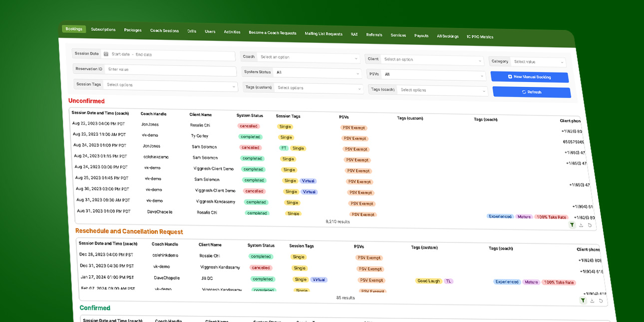This screenshot has height=322, width=644.
Task: Open the Category select dropdown
Action: click(539, 62)
